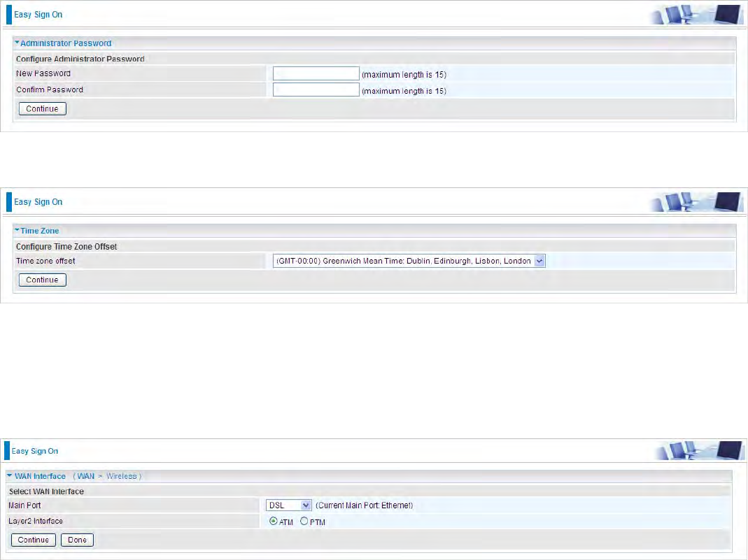Click the 'Configure Time Zone Offset' text
748x560 pixels.
coord(66,246)
